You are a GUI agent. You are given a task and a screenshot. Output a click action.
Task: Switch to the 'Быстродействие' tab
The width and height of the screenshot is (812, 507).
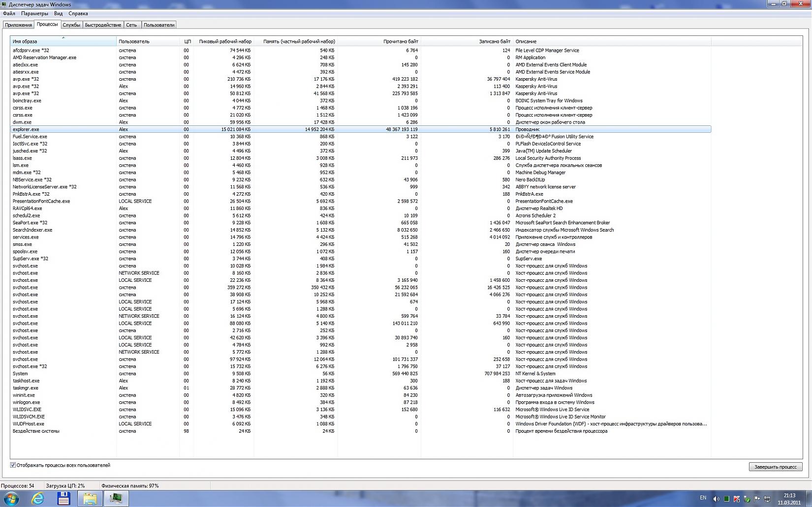click(x=103, y=25)
